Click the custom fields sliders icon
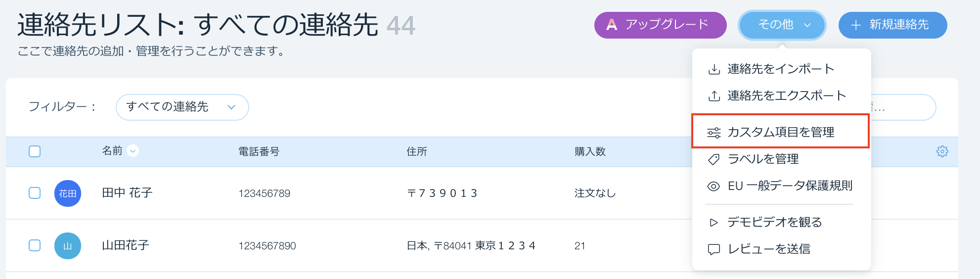Image resolution: width=980 pixels, height=279 pixels. coord(714,133)
